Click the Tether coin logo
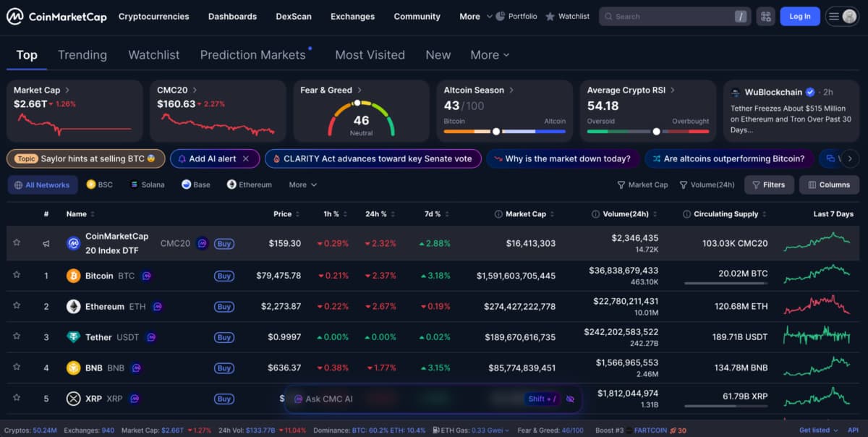Screen dimensions: 868x437 tap(73, 337)
